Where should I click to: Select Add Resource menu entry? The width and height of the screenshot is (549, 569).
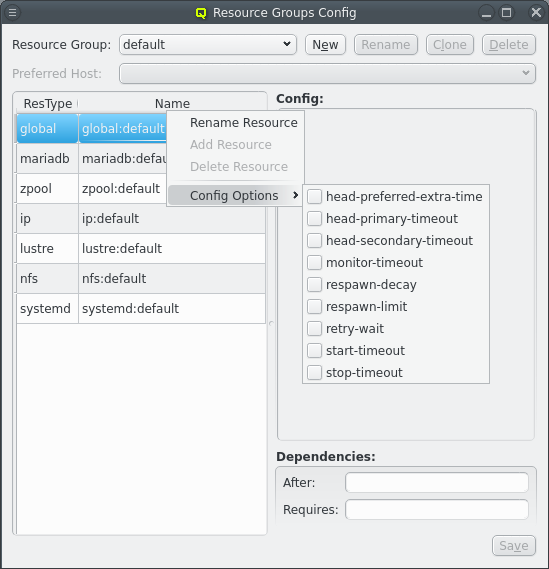(235, 144)
